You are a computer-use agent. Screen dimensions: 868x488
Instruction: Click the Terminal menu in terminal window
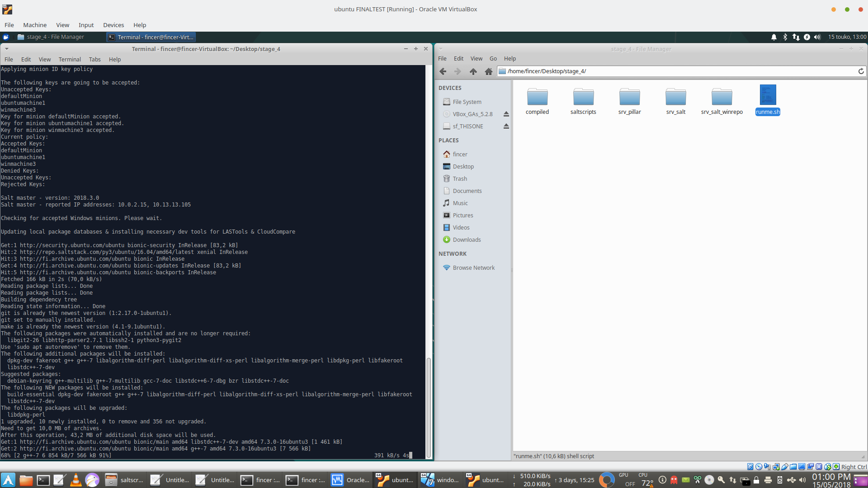[x=69, y=59]
